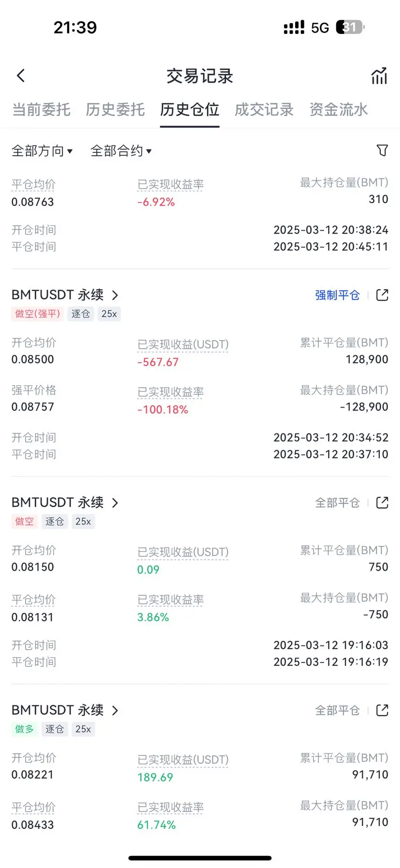The width and height of the screenshot is (400, 868).
Task: Check battery indicator in status bar
Action: coord(350,27)
